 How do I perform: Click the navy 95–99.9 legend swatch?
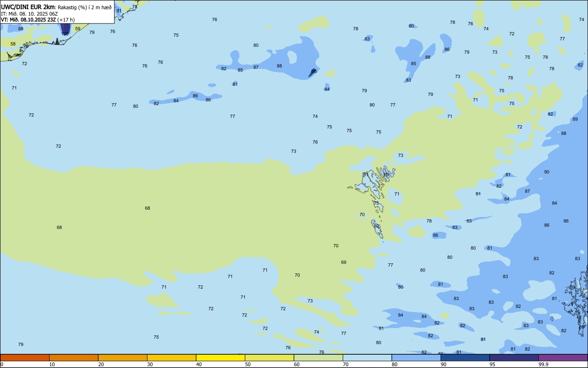click(514, 357)
